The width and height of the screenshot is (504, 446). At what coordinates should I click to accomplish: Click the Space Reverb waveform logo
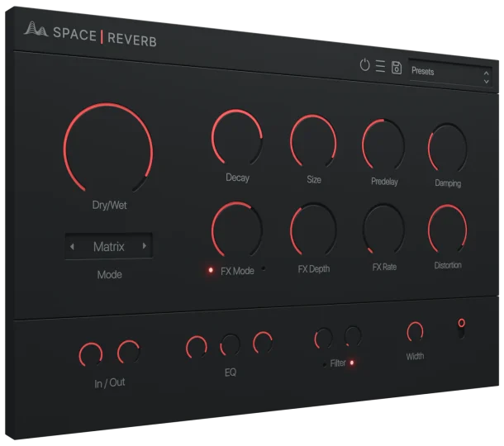[x=36, y=29]
